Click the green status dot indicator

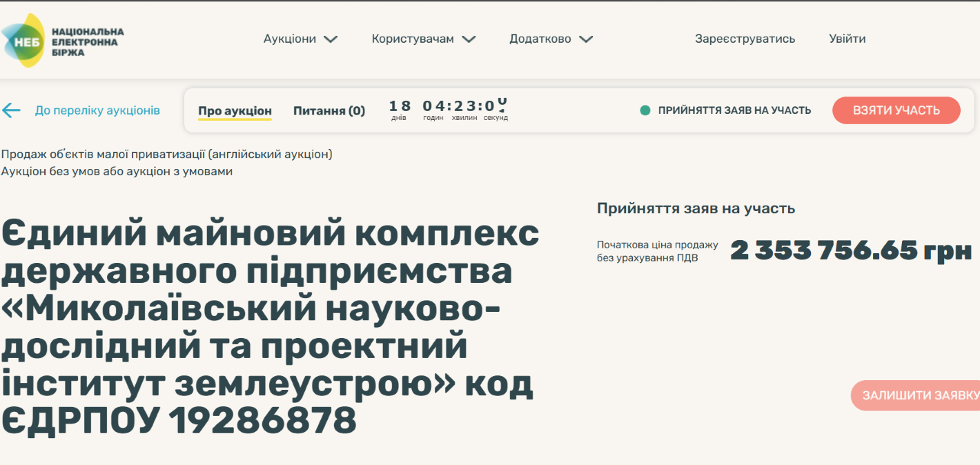645,110
